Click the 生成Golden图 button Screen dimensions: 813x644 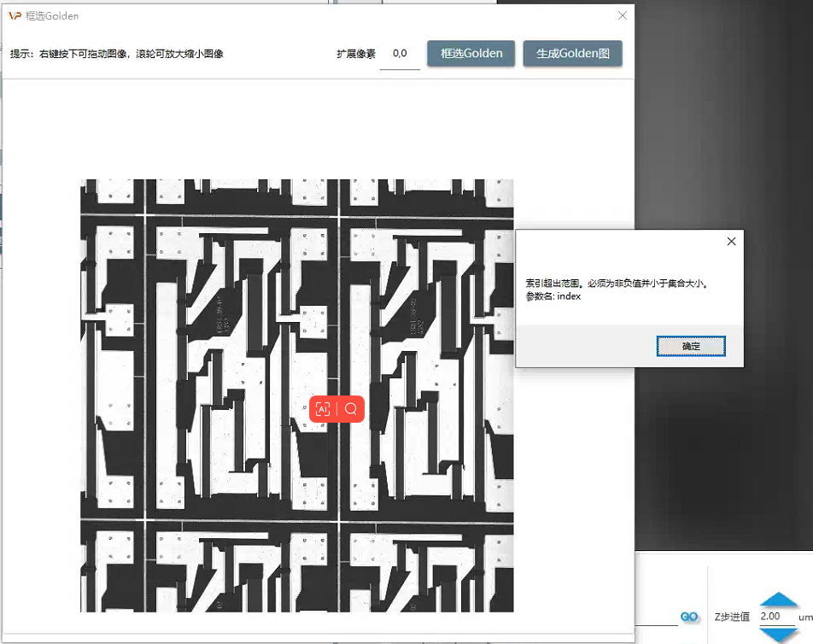click(572, 54)
